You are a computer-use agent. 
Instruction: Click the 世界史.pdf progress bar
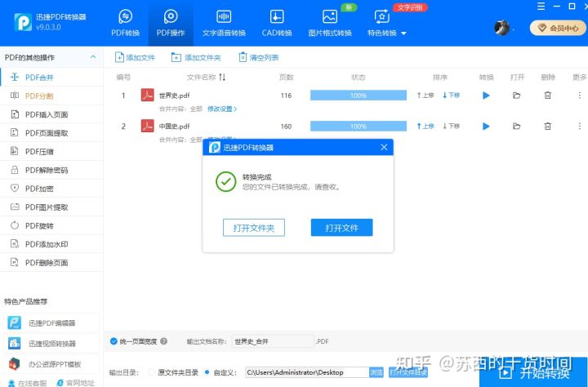359,96
